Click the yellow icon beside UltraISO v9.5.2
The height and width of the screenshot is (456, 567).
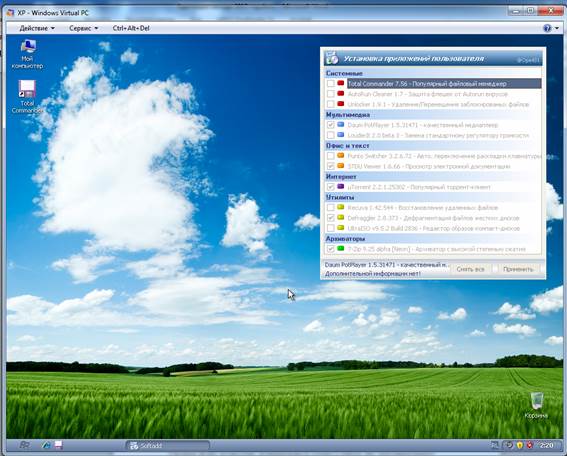point(340,228)
